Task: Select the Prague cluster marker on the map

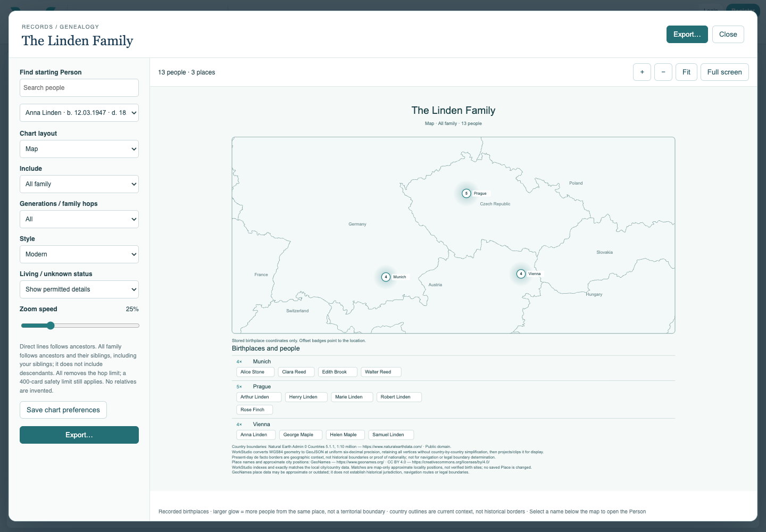Action: coord(467,194)
